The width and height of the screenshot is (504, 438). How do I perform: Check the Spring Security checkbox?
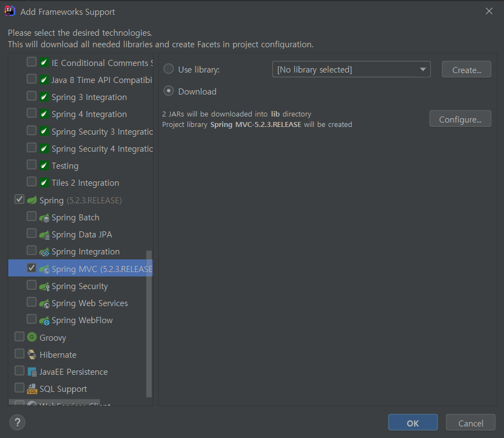[x=31, y=285]
